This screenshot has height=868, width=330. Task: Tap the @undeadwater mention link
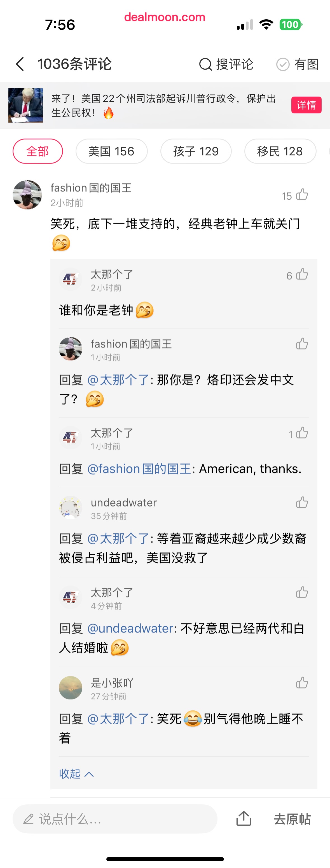click(130, 628)
